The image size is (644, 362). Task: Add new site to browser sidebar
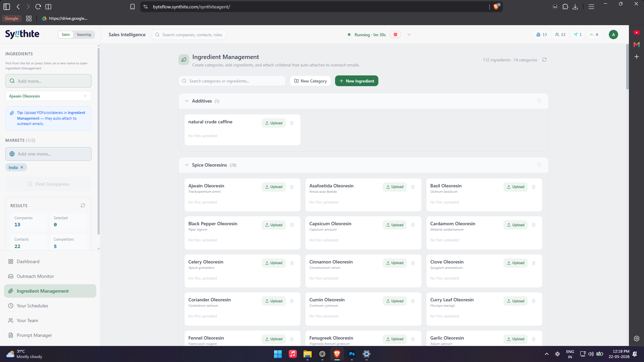(x=637, y=57)
